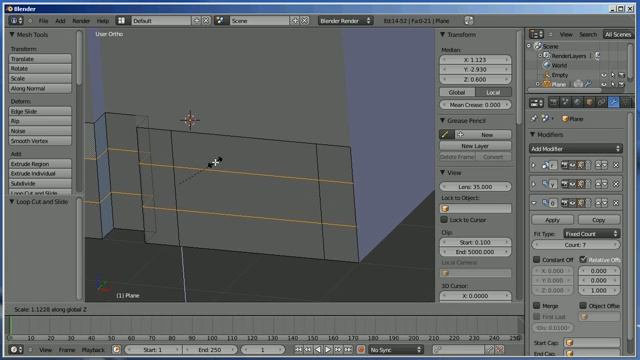
Task: Open the Info editor type selector icon
Action: (x=16, y=20)
